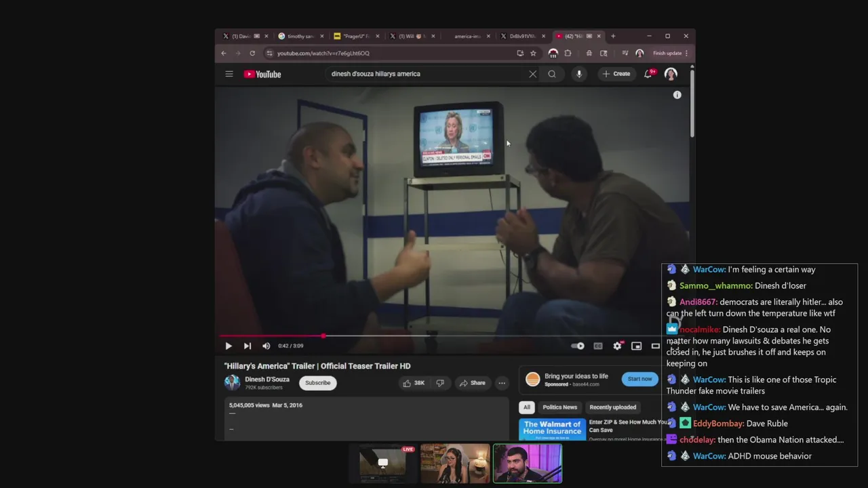Open player settings gear
The height and width of the screenshot is (488, 868).
617,346
